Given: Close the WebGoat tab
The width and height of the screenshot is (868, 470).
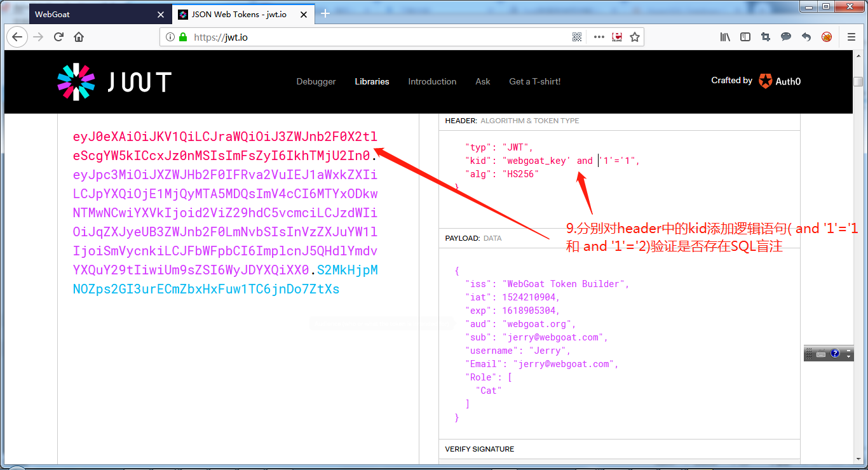Looking at the screenshot, I should click(x=161, y=14).
